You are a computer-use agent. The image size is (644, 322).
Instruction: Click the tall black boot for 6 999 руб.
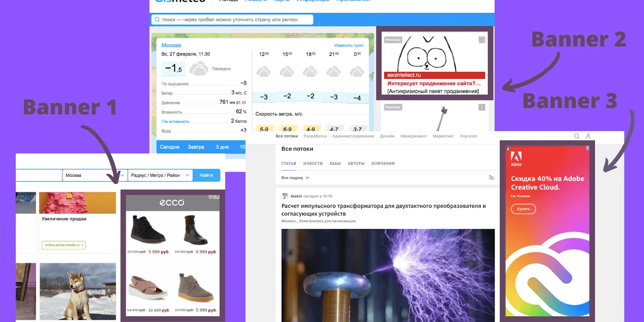click(x=196, y=230)
